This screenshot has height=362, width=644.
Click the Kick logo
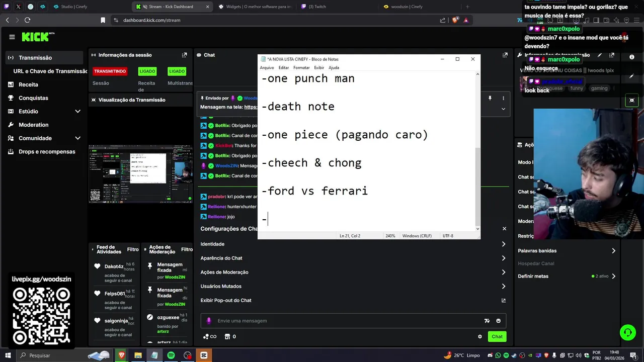[x=38, y=37]
